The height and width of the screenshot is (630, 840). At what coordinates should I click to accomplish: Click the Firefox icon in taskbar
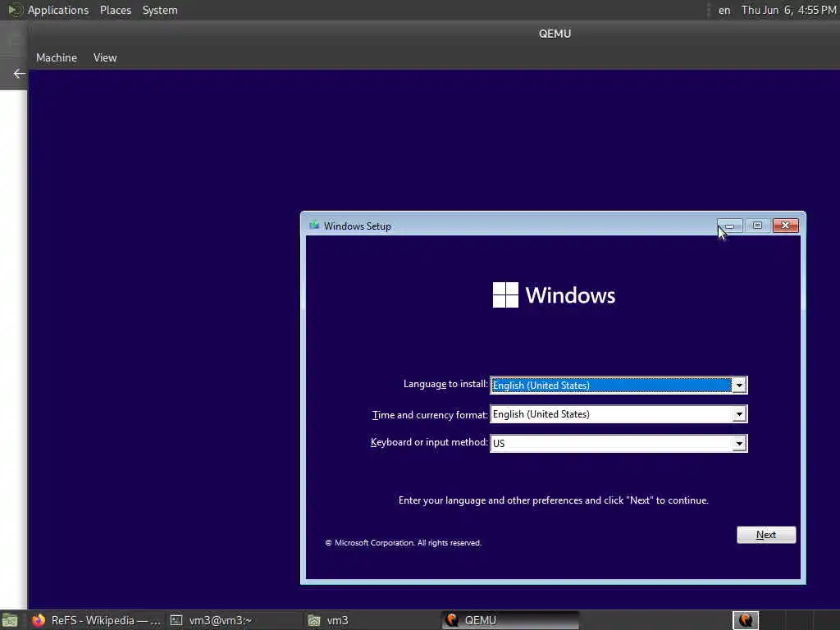[38, 620]
